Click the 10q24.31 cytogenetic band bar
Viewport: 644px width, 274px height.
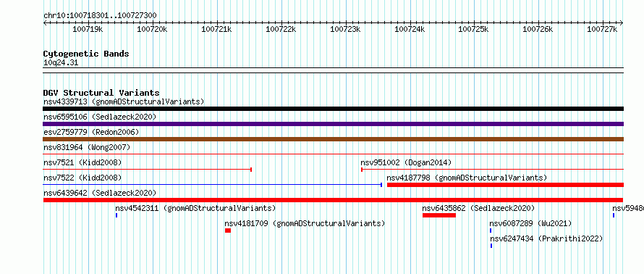[333, 70]
